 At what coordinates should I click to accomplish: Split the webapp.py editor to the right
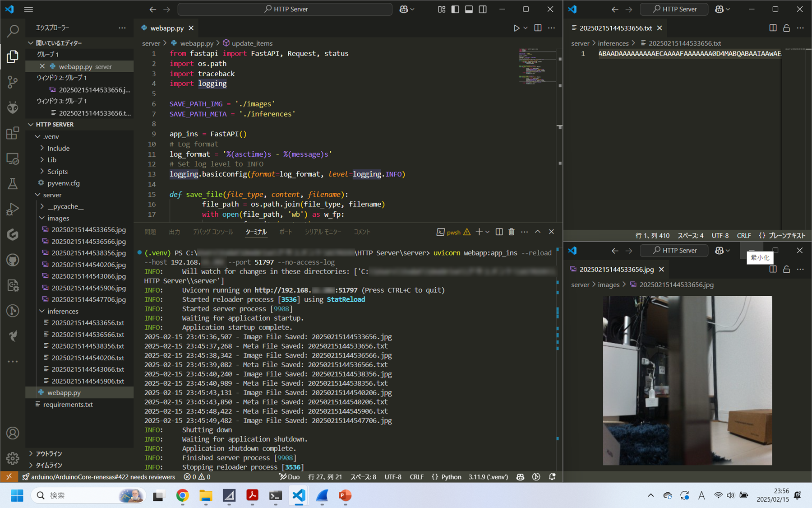click(538, 28)
